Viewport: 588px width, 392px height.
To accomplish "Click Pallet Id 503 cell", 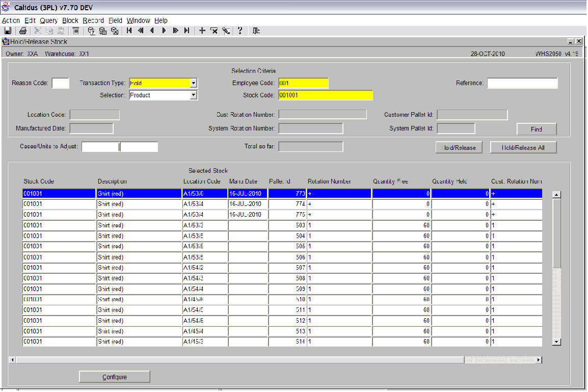I will [287, 225].
